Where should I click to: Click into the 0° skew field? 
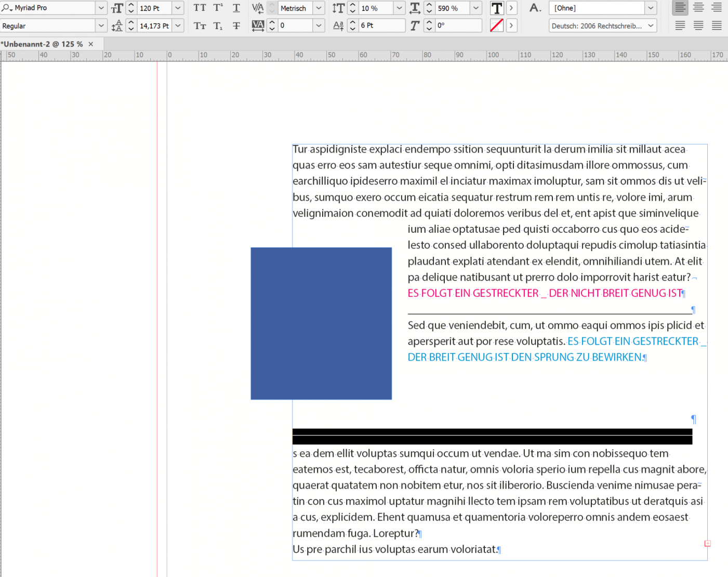[x=458, y=25]
